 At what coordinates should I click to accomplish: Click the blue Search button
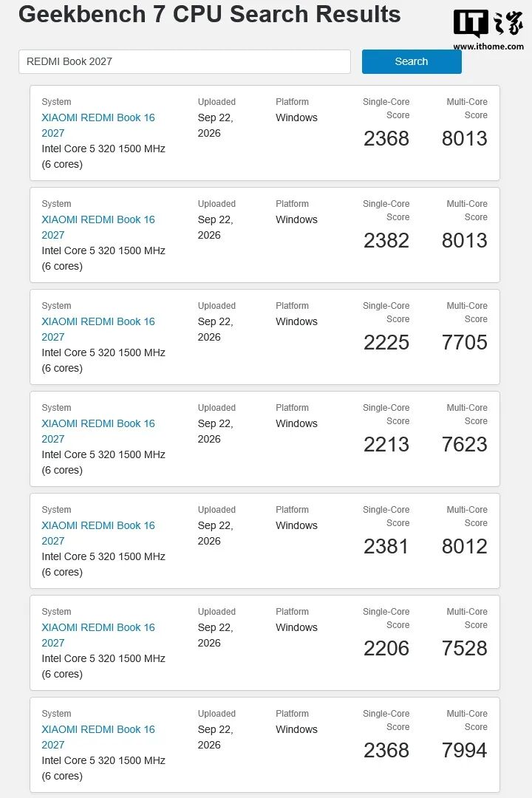pyautogui.click(x=412, y=61)
